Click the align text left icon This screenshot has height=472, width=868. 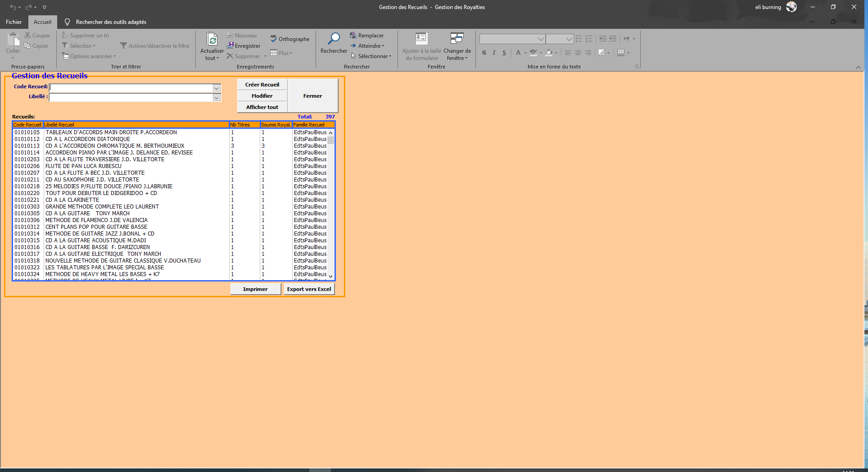[568, 53]
